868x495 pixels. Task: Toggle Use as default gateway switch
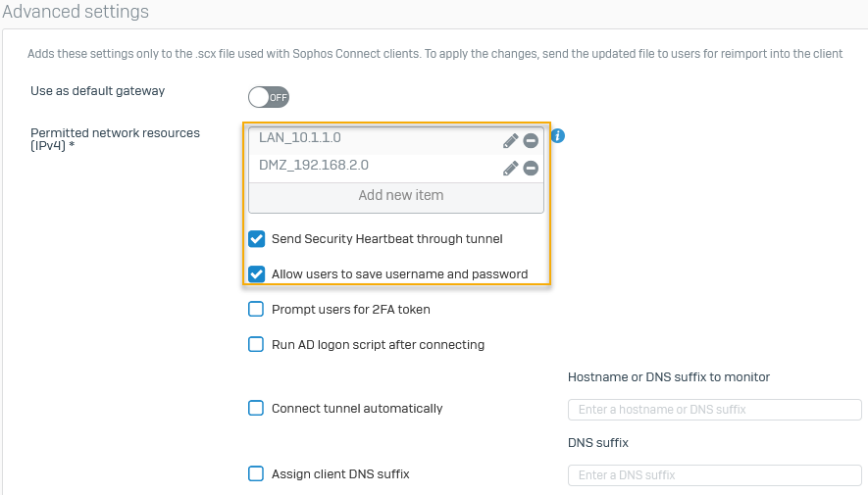click(x=269, y=97)
